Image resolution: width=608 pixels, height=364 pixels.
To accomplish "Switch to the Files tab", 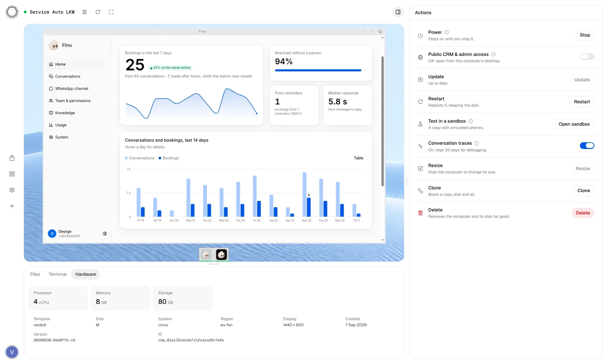I will pyautogui.click(x=35, y=274).
